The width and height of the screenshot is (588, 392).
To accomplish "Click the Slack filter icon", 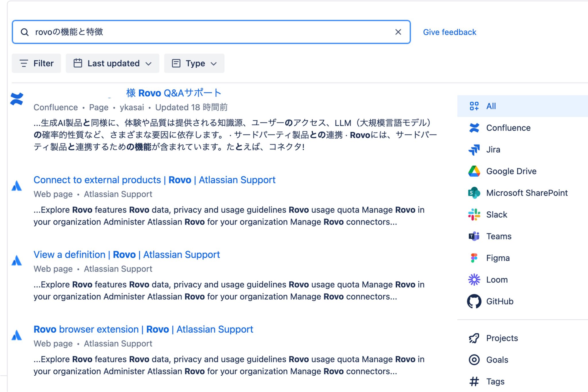I will [474, 214].
